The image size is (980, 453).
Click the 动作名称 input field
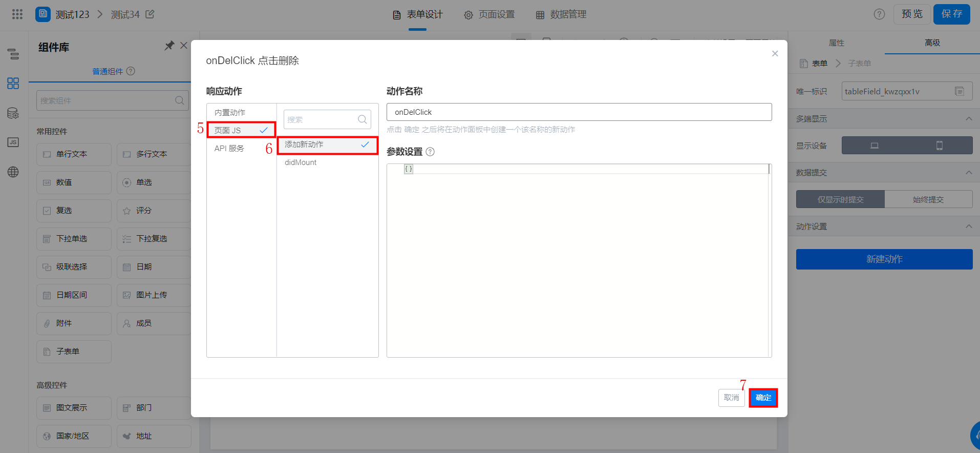pyautogui.click(x=579, y=112)
